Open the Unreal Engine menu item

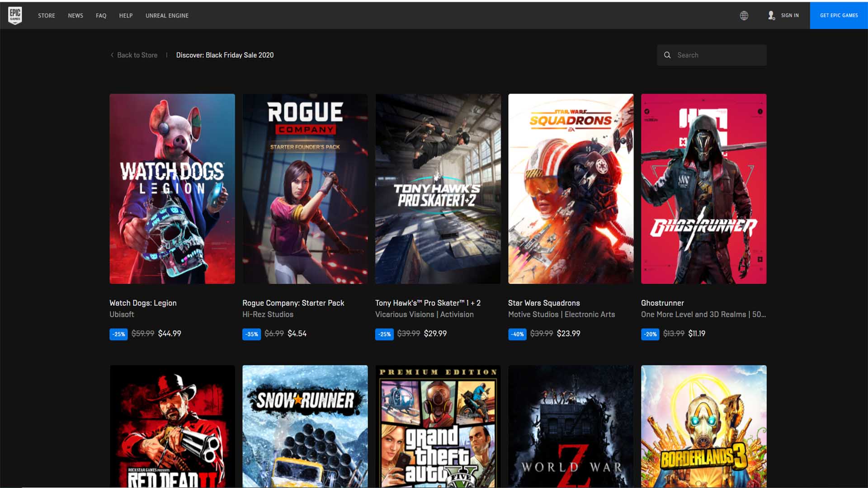click(x=167, y=15)
